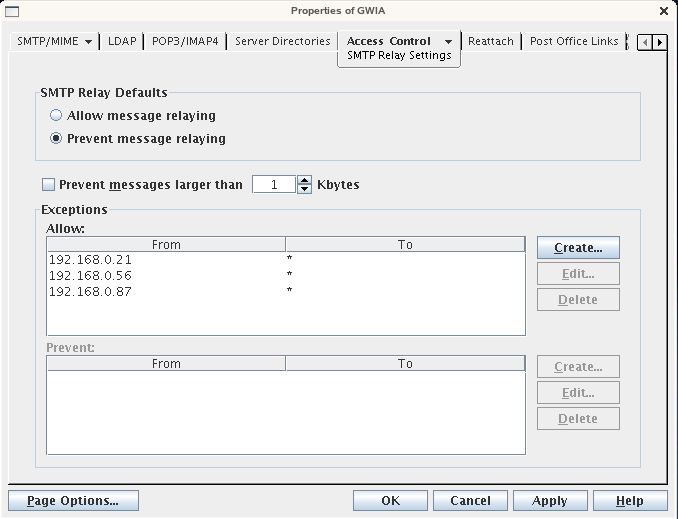Click the * To value for 192.168.0.56
Image resolution: width=678 pixels, height=519 pixels.
(x=289, y=275)
